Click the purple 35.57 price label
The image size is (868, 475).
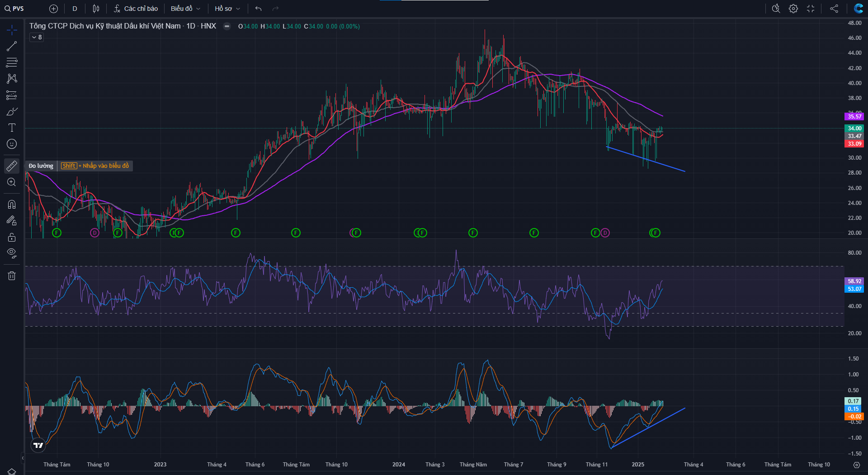click(x=854, y=117)
